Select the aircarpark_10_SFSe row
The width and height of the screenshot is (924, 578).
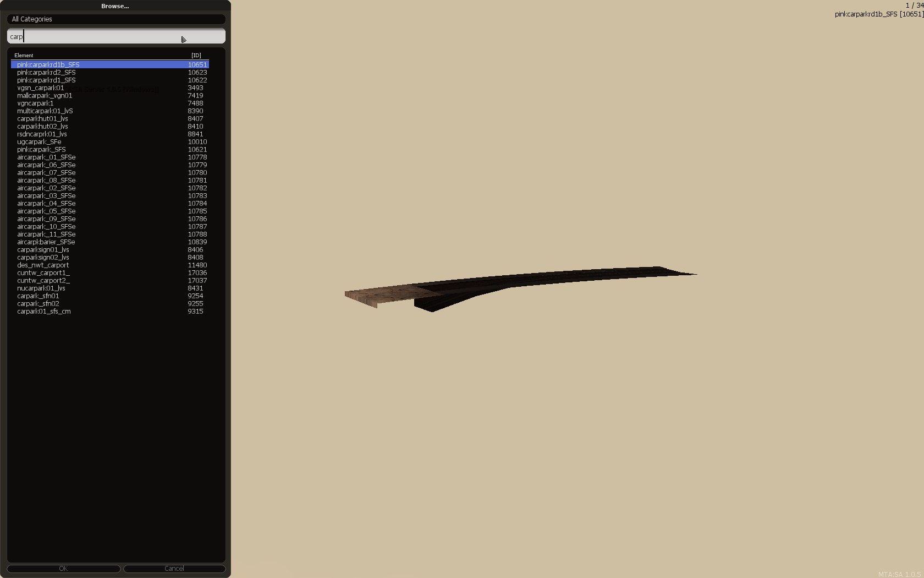(110, 226)
